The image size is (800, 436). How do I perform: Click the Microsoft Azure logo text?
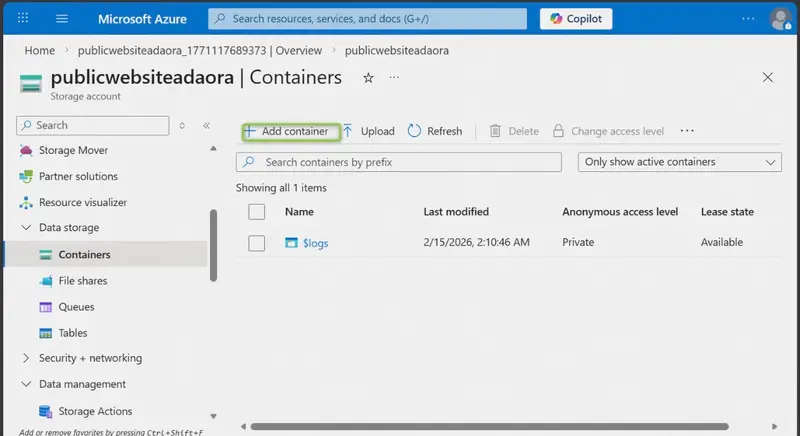pyautogui.click(x=142, y=19)
